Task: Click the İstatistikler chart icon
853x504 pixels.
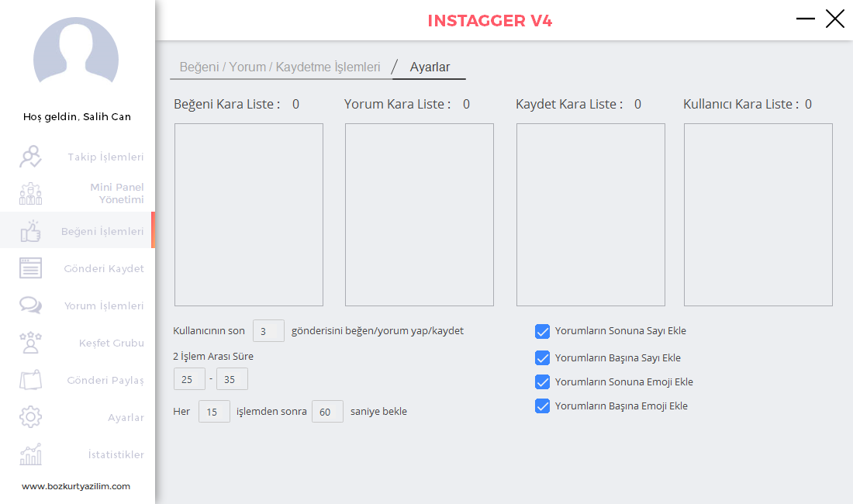Action: pos(30,454)
